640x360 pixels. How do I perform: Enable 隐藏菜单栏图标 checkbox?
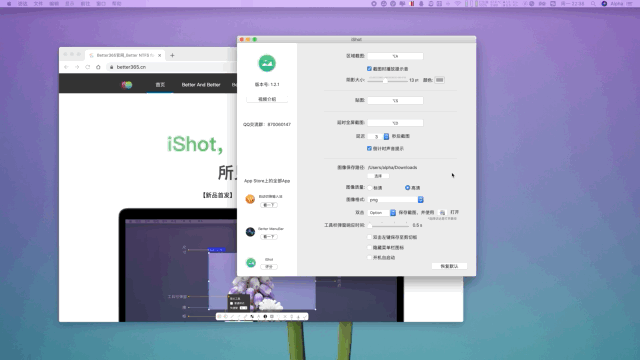[369, 247]
